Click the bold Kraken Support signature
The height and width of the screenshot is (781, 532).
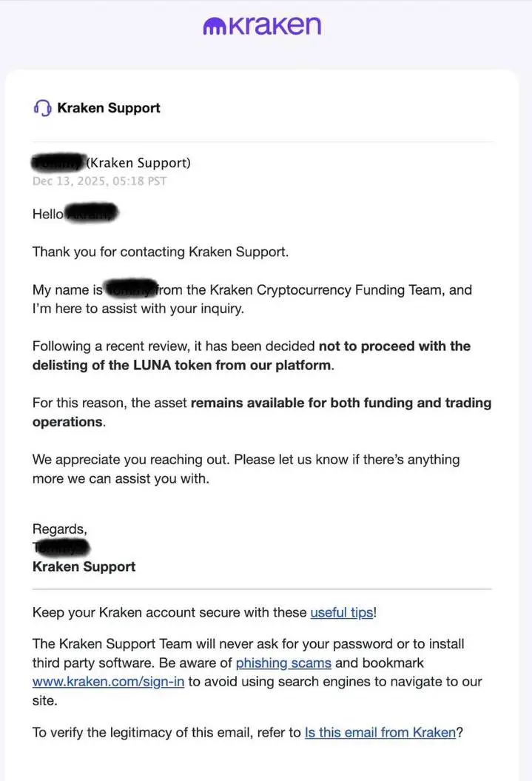click(x=84, y=566)
